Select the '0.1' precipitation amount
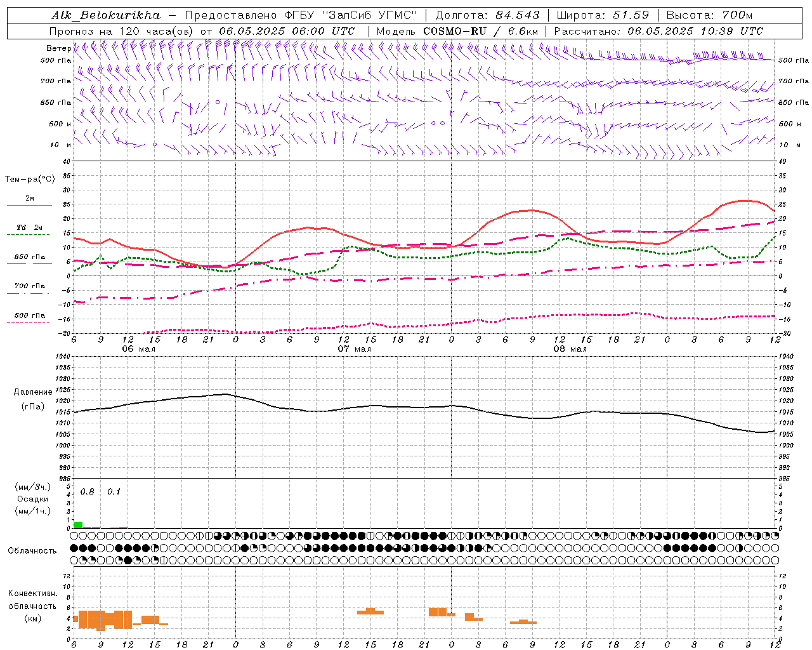This screenshot has height=650, width=812. coord(114,492)
